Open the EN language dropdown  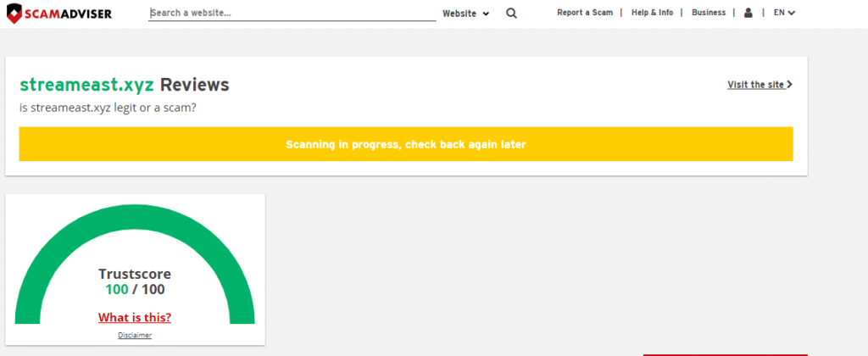[784, 13]
